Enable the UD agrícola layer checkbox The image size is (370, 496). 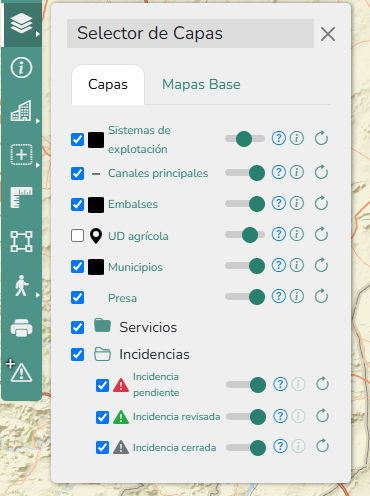click(x=77, y=236)
